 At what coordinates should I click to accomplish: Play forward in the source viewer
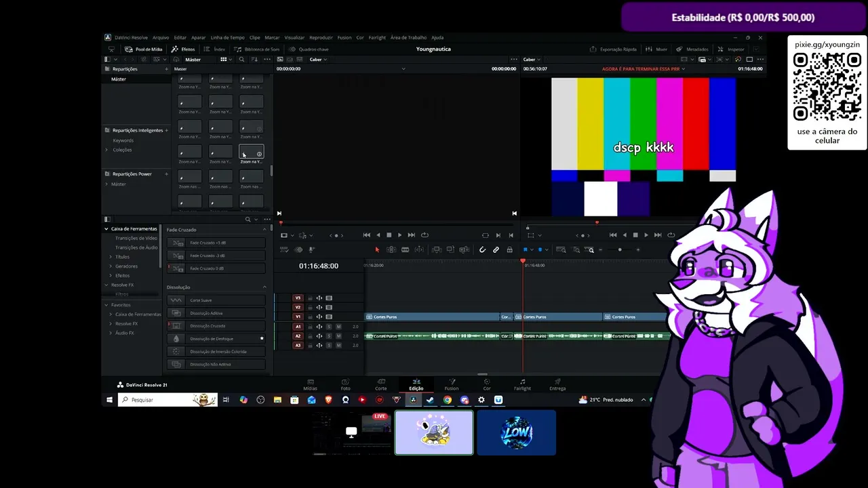(399, 235)
